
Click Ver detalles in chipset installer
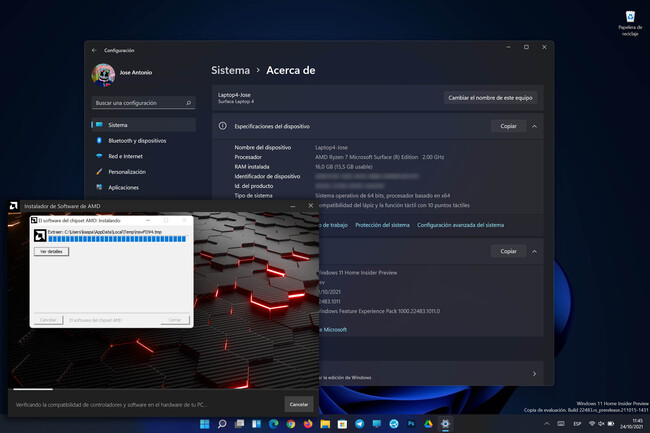pos(51,252)
